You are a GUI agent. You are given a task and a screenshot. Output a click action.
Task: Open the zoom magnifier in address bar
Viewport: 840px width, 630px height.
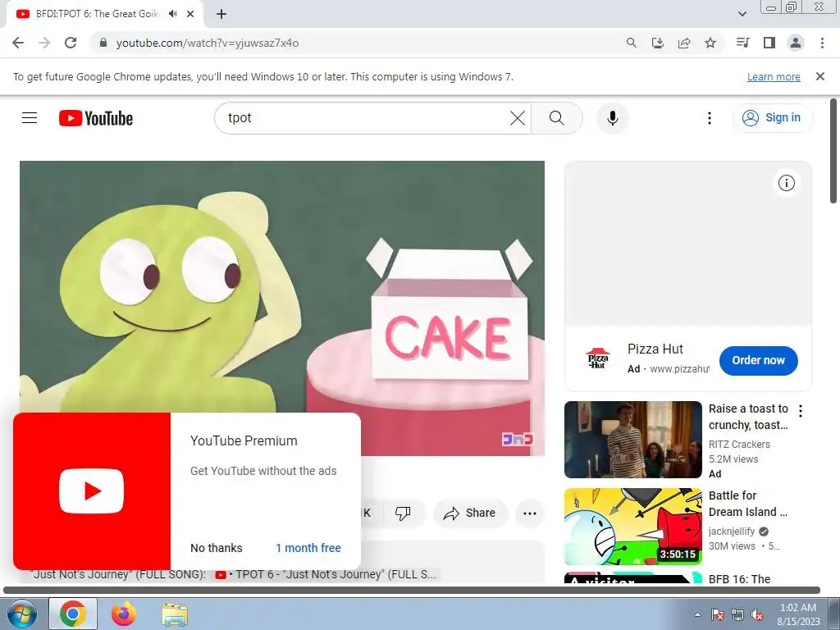(632, 43)
